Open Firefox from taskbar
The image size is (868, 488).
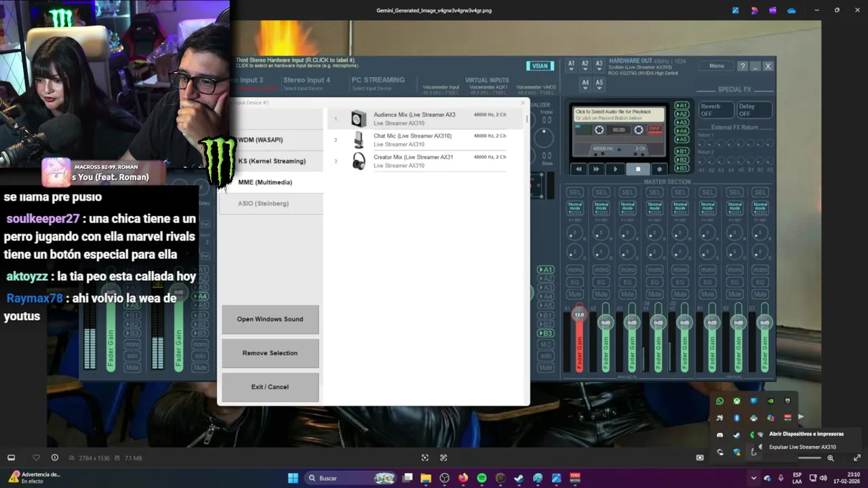pyautogui.click(x=463, y=478)
